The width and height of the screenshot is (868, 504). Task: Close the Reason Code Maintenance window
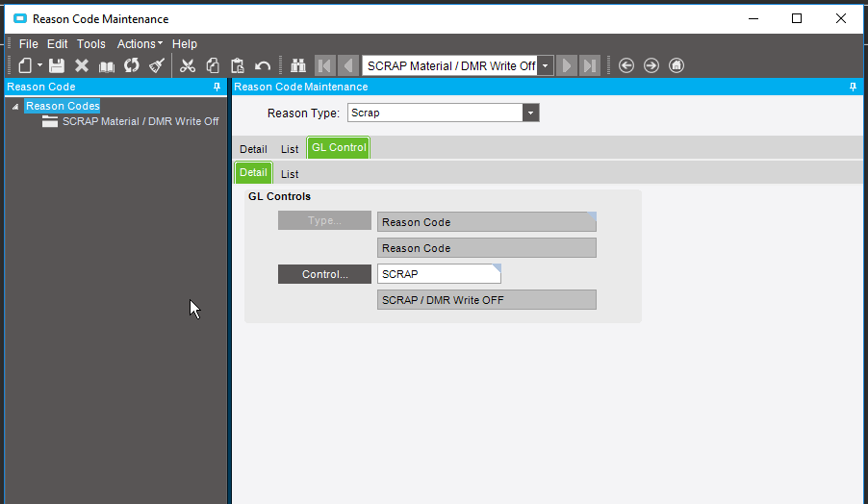pos(841,19)
